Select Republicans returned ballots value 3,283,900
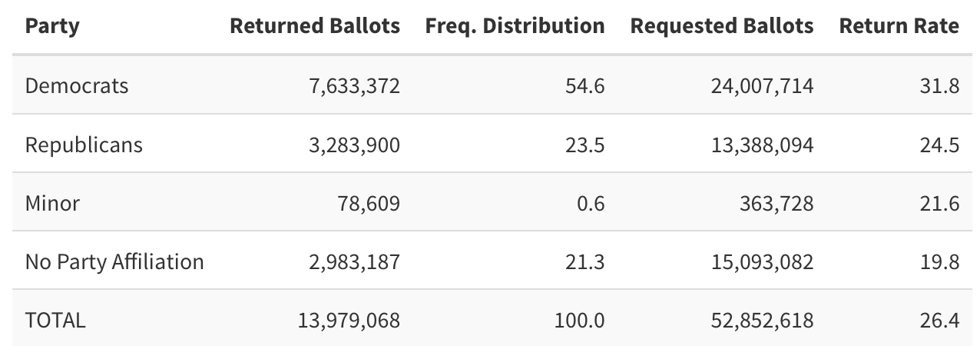This screenshot has width=980, height=346. [x=354, y=145]
